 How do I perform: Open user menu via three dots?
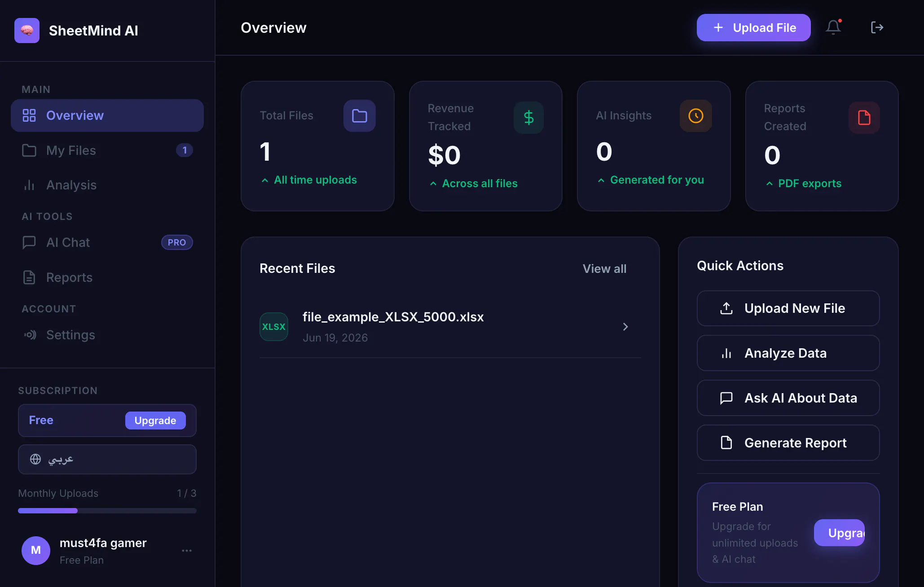pyautogui.click(x=187, y=551)
